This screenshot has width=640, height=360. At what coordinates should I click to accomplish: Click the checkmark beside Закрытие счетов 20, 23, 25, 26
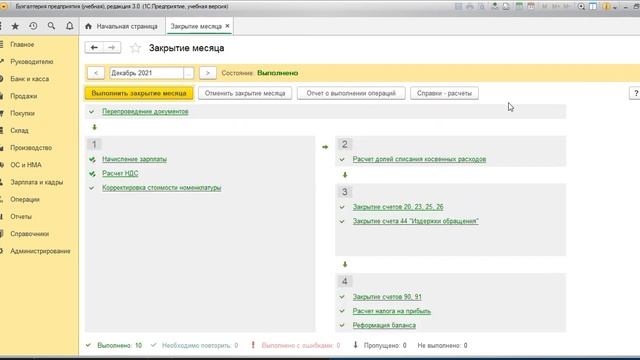tap(342, 207)
